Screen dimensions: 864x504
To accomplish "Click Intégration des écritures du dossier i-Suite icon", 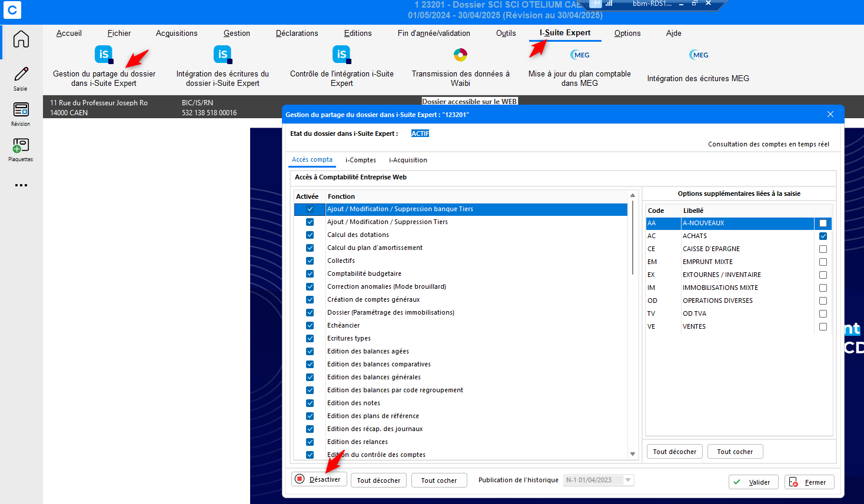I will [x=222, y=55].
